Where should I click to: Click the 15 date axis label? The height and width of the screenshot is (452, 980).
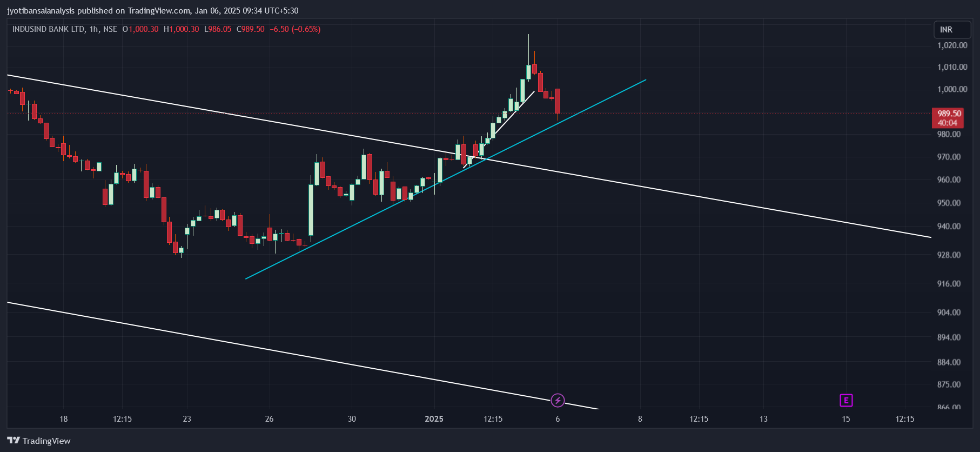(846, 419)
